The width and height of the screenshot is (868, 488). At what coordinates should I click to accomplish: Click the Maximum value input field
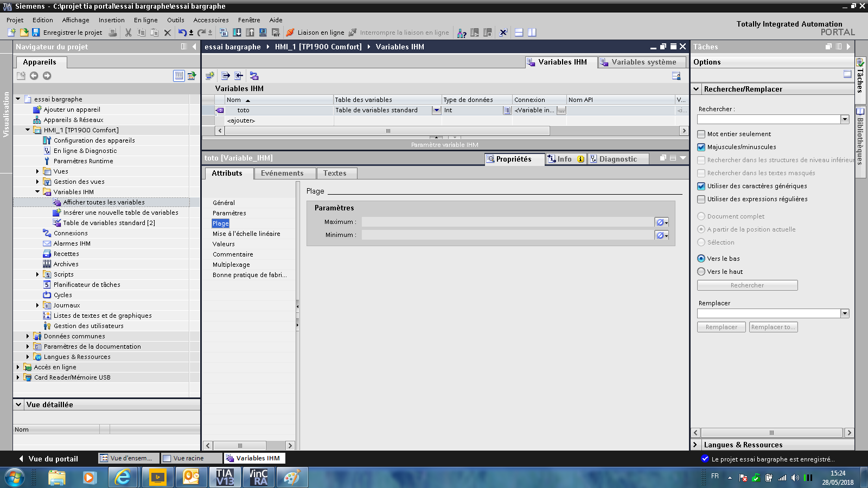(x=507, y=222)
